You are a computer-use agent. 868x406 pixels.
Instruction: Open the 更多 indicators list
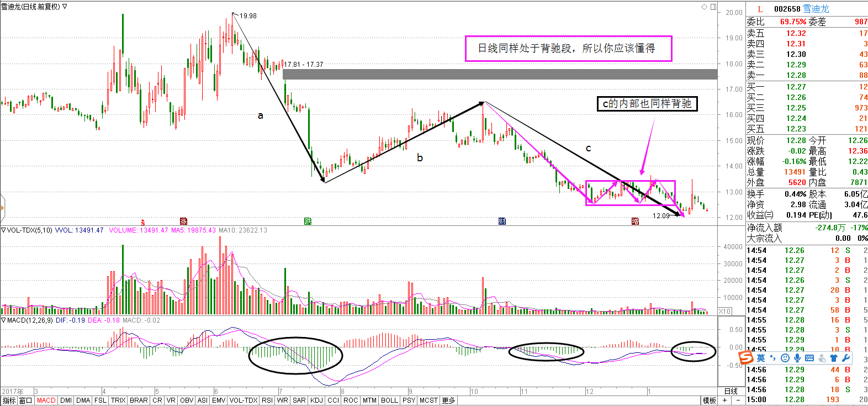(448, 400)
